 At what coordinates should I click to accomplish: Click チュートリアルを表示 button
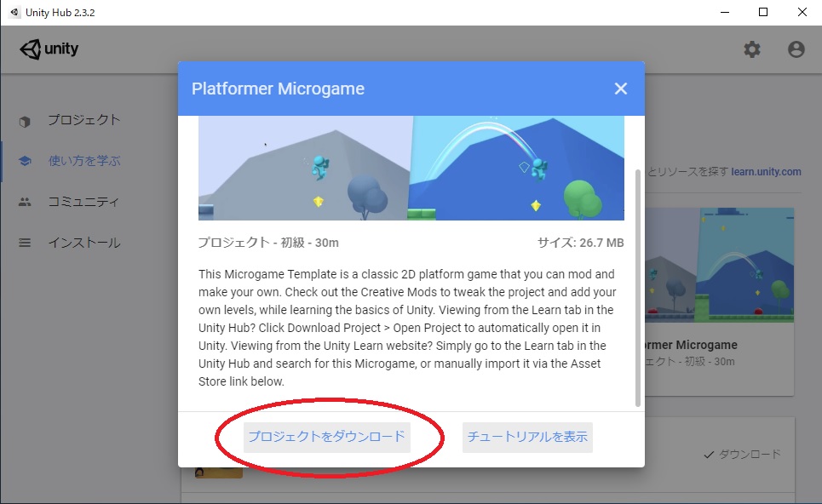point(527,437)
